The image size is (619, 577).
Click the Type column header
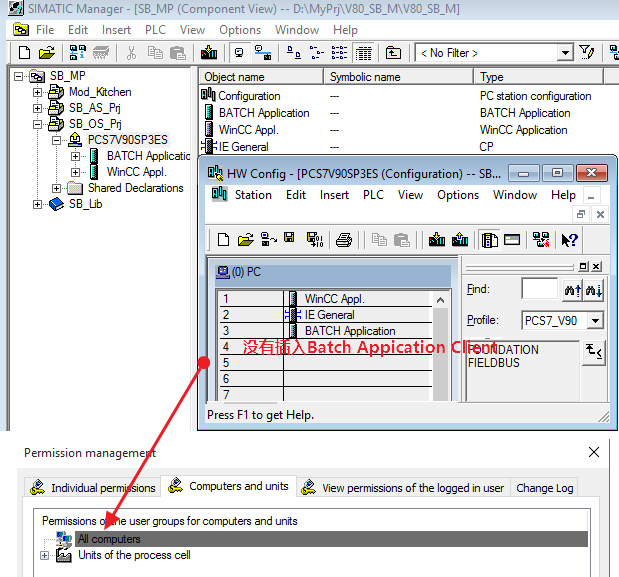point(539,77)
